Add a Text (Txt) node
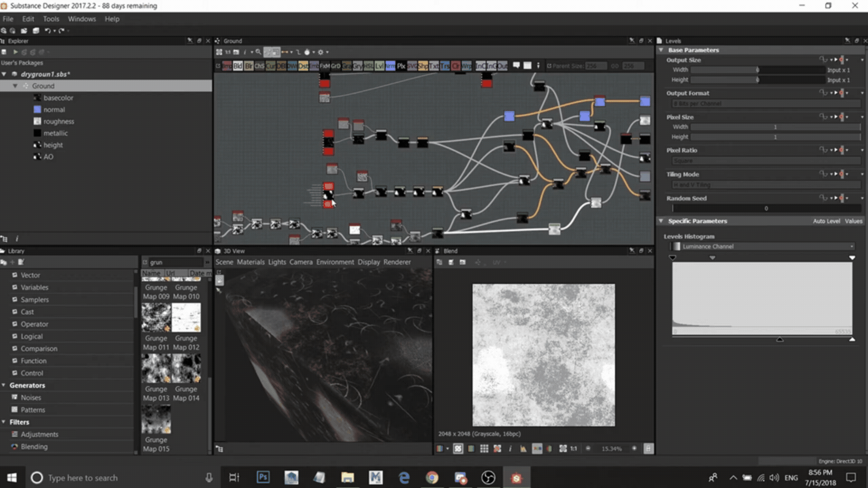The image size is (868, 488). 434,66
